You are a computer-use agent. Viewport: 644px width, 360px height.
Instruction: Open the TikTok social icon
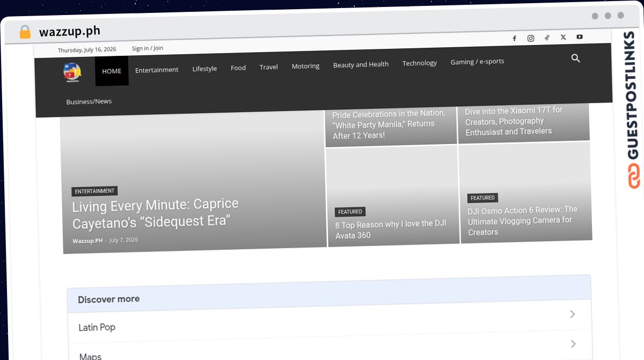(x=547, y=38)
